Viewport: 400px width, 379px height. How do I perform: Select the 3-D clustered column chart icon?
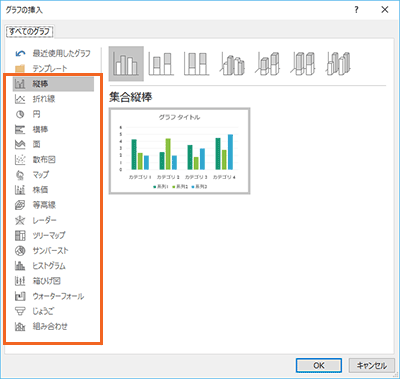click(232, 64)
